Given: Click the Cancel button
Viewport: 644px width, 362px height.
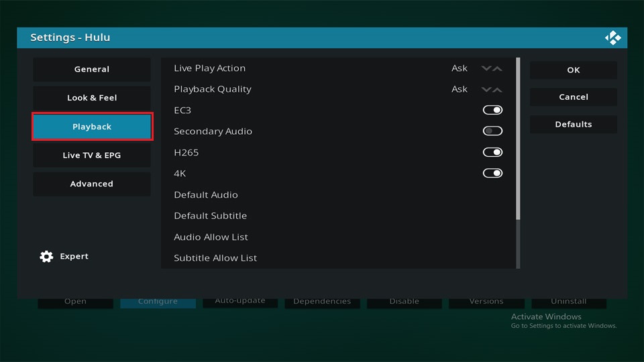Looking at the screenshot, I should tap(574, 97).
